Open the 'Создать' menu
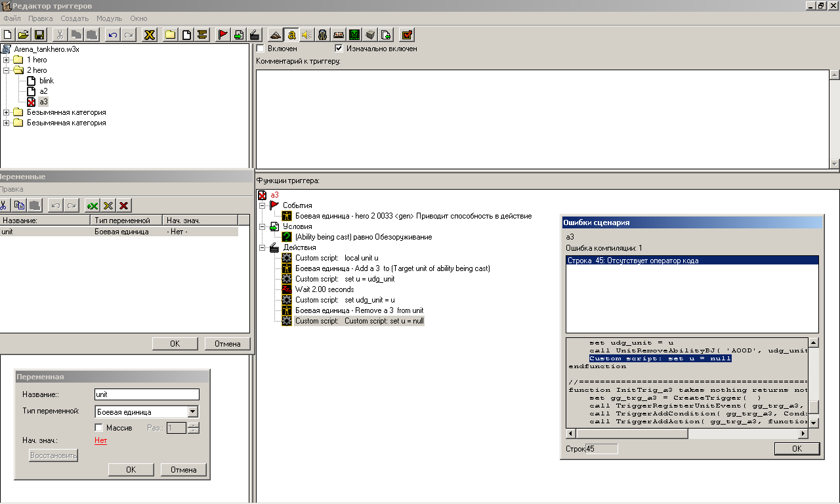Image resolution: width=840 pixels, height=504 pixels. [x=74, y=18]
